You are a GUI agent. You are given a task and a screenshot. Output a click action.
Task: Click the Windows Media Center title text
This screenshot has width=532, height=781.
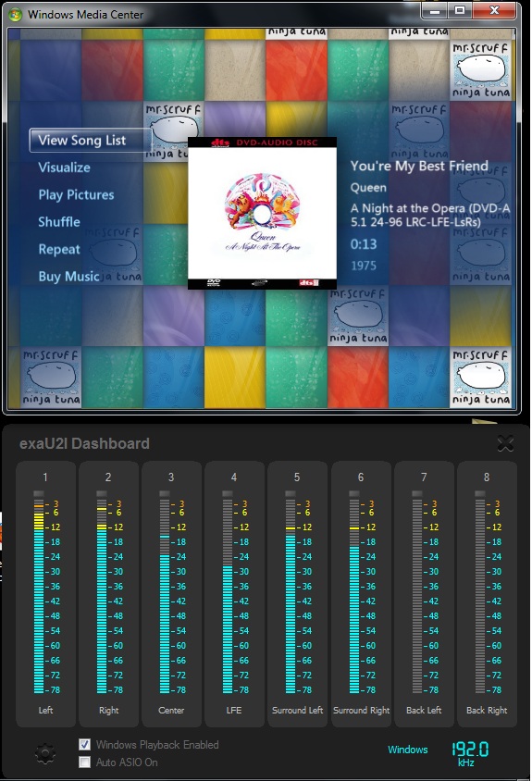click(86, 15)
